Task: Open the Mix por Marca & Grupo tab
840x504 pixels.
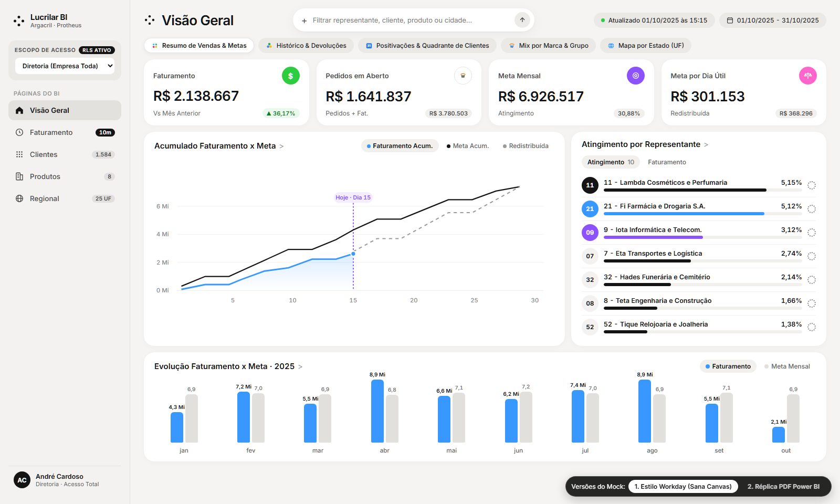Action: click(549, 46)
